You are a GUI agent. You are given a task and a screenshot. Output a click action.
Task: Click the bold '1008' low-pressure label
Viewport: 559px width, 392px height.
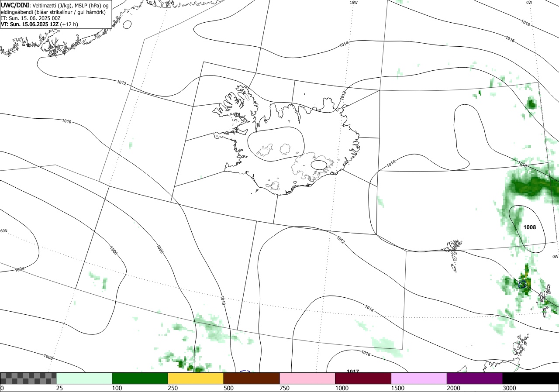tap(530, 227)
